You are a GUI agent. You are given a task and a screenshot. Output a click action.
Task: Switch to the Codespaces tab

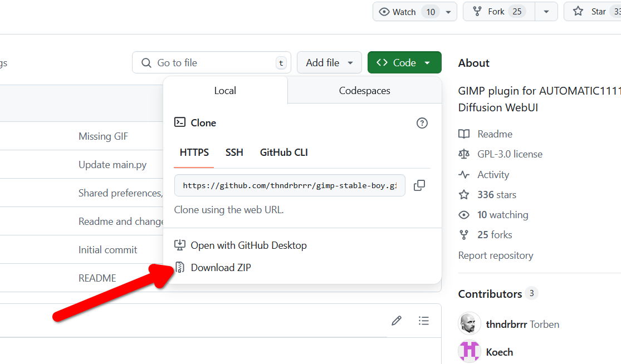pos(364,91)
